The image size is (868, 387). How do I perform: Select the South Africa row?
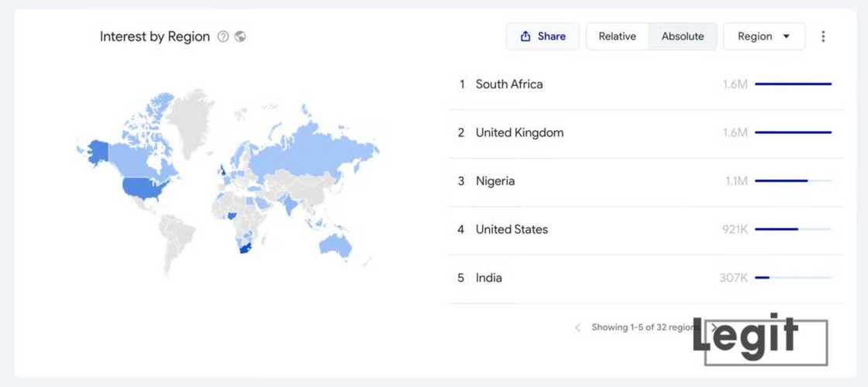pos(509,84)
